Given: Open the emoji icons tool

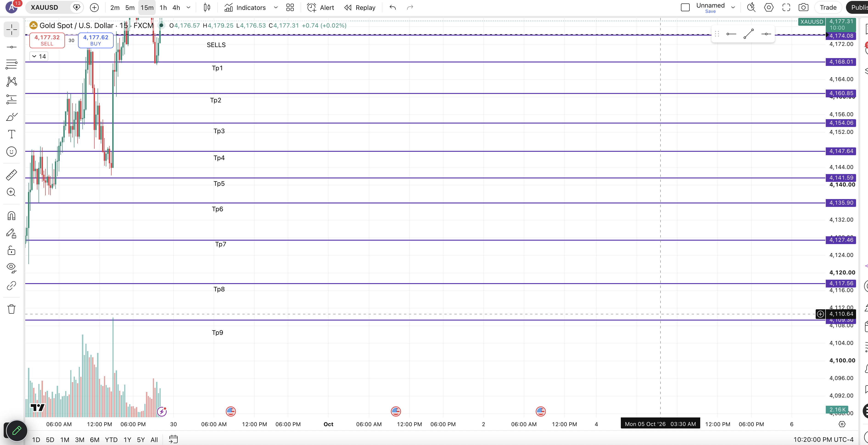Looking at the screenshot, I should pyautogui.click(x=11, y=152).
